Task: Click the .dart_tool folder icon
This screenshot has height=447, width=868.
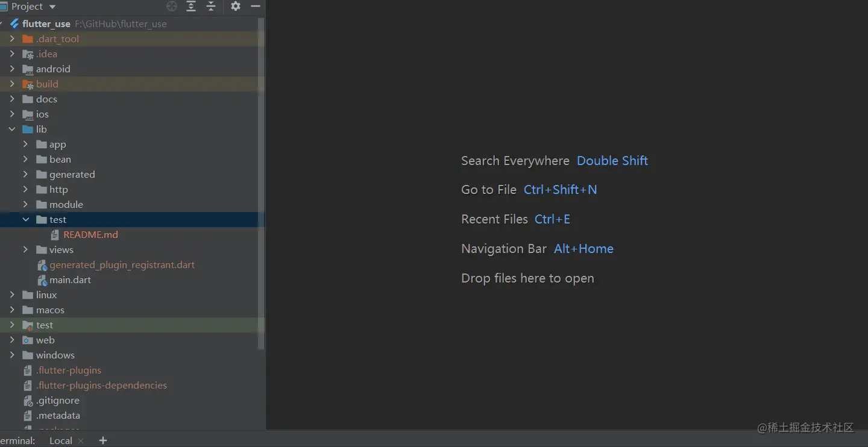Action: tap(27, 39)
